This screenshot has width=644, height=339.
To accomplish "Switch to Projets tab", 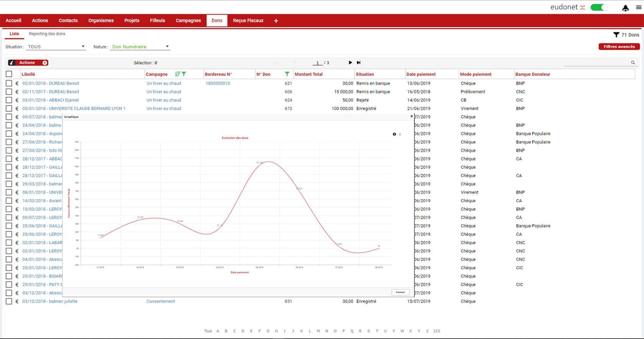I will tap(132, 21).
